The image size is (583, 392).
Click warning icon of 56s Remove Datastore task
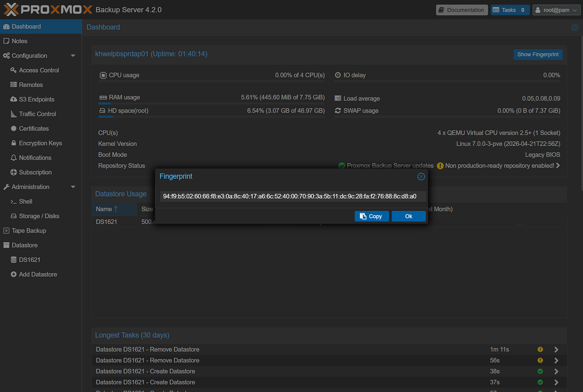point(540,360)
